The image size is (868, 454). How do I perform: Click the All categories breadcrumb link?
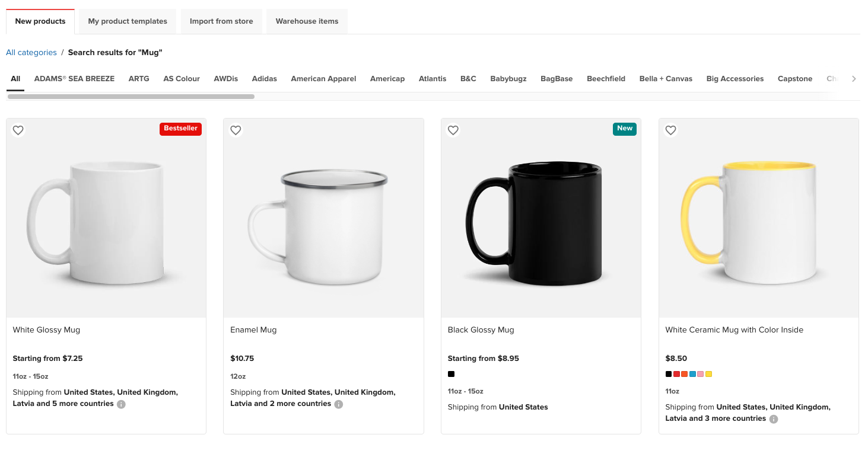pyautogui.click(x=31, y=53)
